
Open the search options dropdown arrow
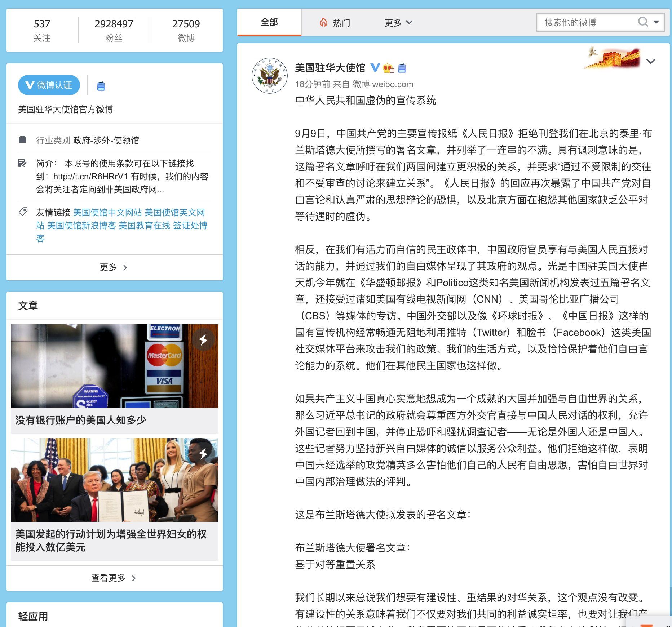pyautogui.click(x=656, y=22)
